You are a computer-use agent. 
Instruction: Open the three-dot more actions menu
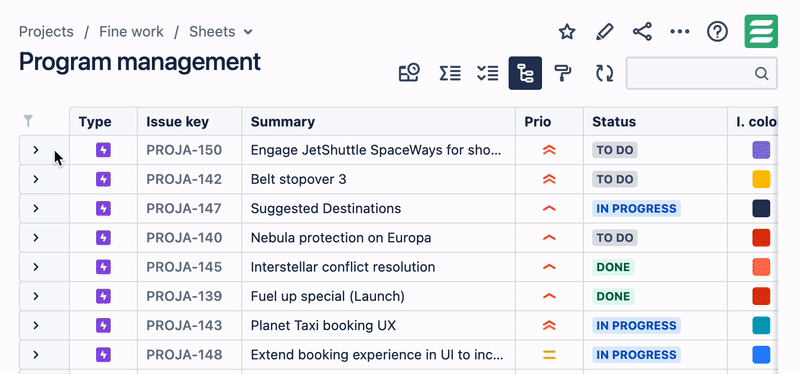tap(680, 32)
